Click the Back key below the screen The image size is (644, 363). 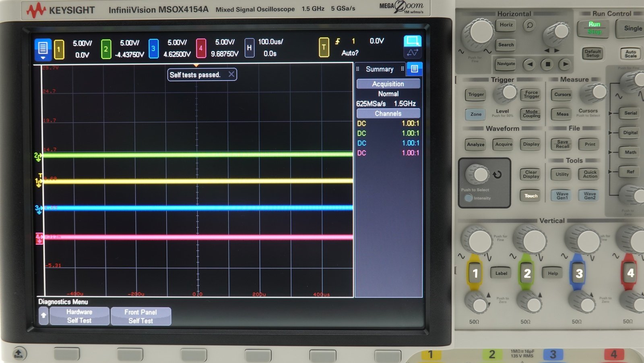[x=19, y=353]
